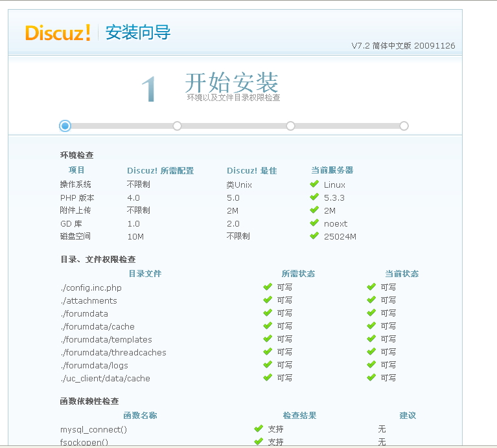Click current-status check icon for ./forumdata/templates
This screenshot has width=497, height=448.
(x=371, y=339)
